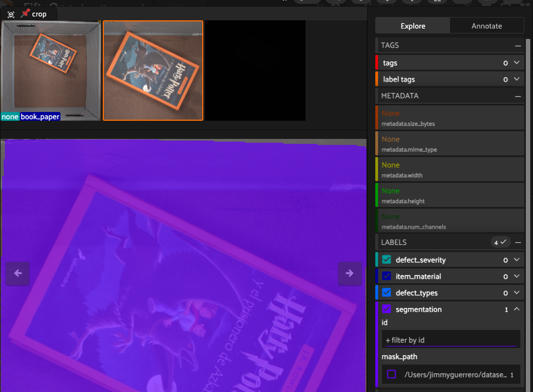
Task: Click the none label tag on thumbnail
Action: 10,117
